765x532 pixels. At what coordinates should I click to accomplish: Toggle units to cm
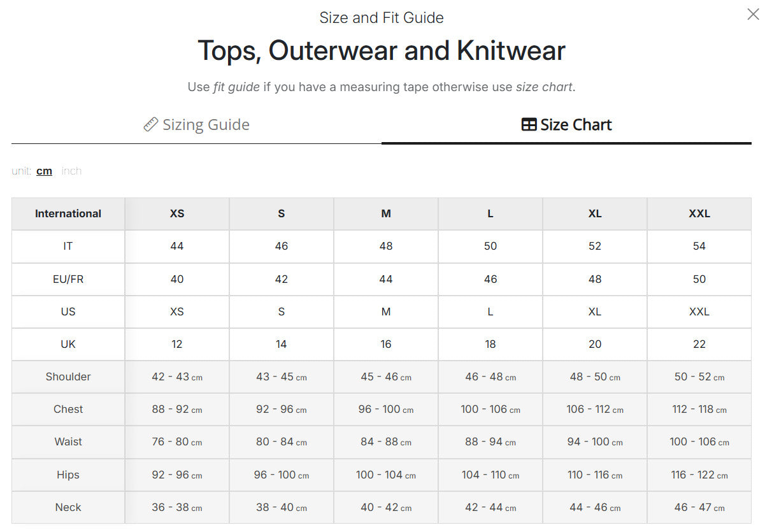[x=44, y=171]
